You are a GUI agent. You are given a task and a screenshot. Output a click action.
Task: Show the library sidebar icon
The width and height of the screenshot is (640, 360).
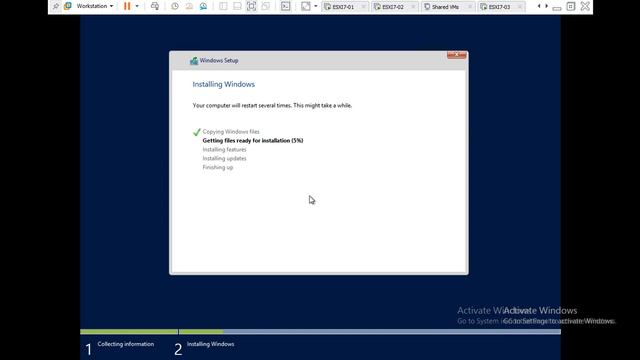point(223,6)
